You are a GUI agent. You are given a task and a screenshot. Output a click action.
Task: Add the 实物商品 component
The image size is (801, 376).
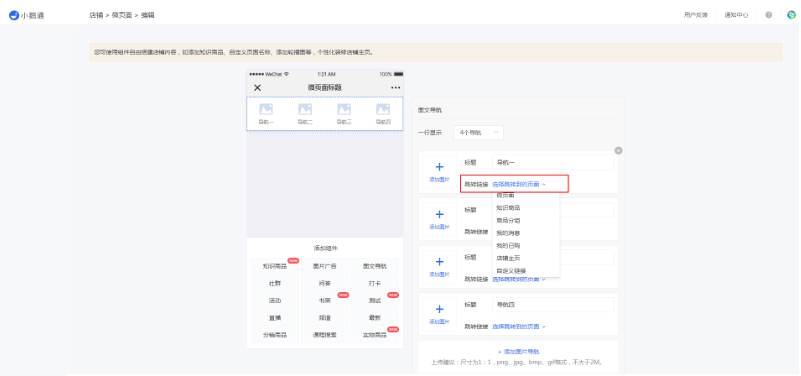click(374, 335)
